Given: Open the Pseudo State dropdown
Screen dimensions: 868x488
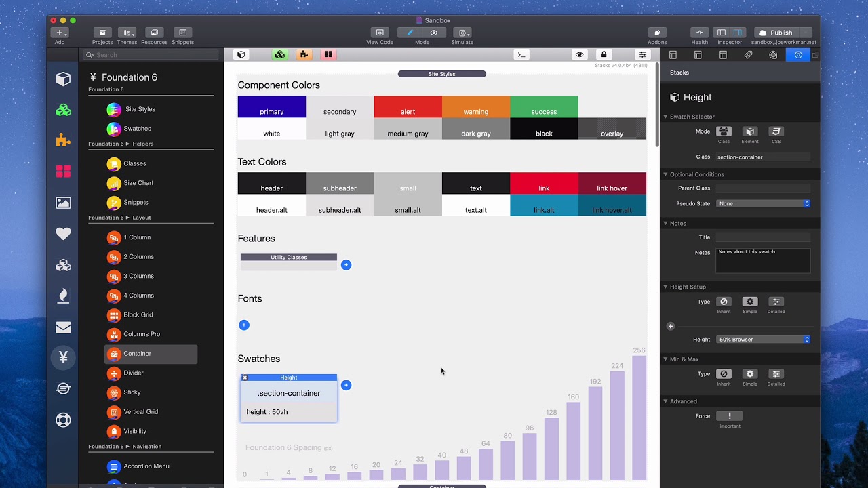Looking at the screenshot, I should [x=763, y=203].
